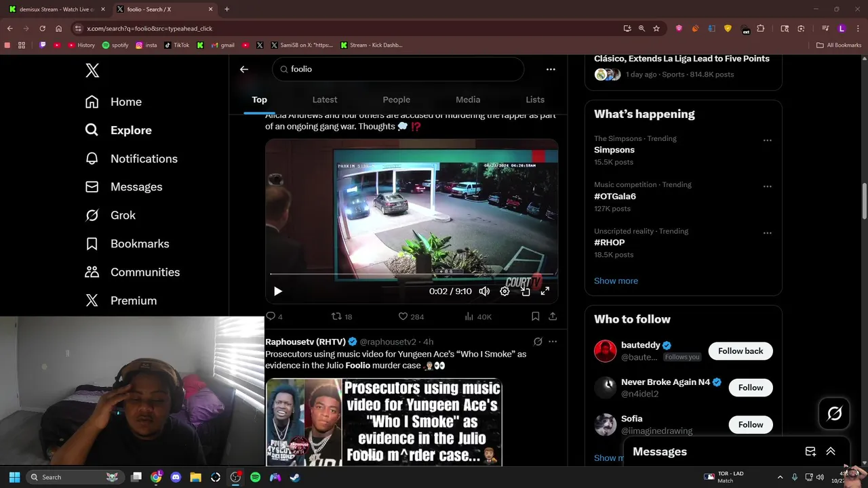This screenshot has height=488, width=868.
Task: Open video settings gear
Action: 505,291
